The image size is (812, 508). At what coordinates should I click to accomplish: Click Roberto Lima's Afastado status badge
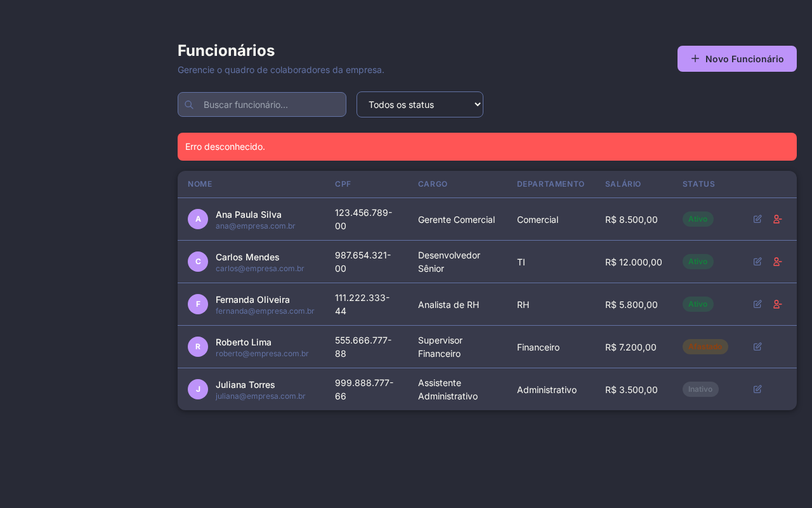(x=705, y=347)
